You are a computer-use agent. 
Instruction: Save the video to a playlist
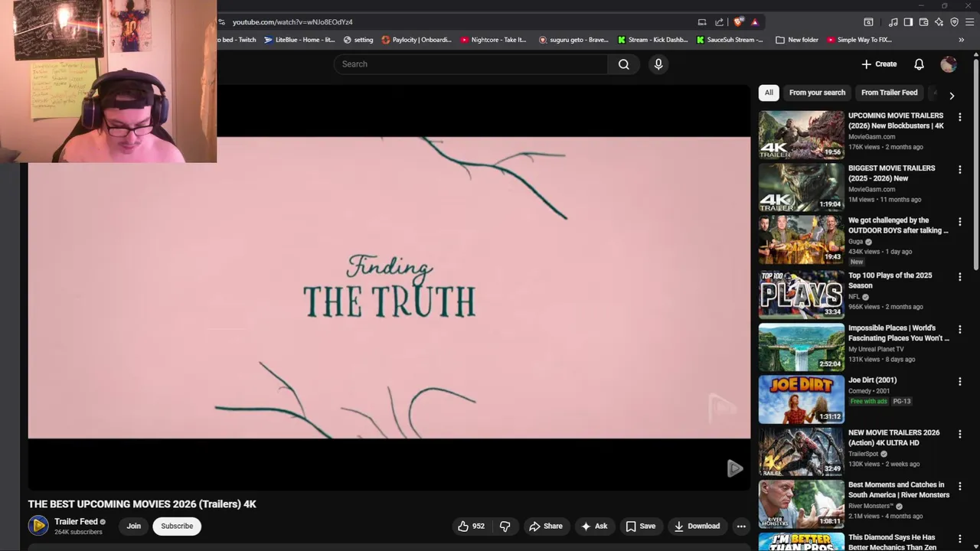pos(640,527)
